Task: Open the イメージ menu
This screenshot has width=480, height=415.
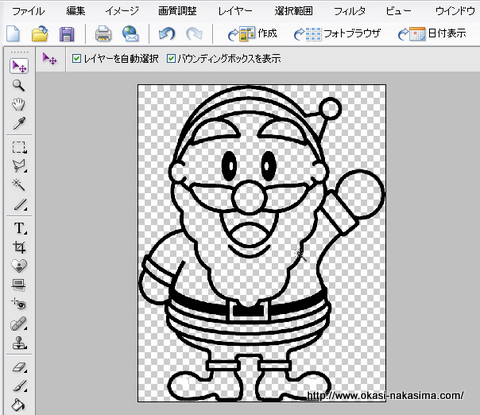Action: pos(122,11)
